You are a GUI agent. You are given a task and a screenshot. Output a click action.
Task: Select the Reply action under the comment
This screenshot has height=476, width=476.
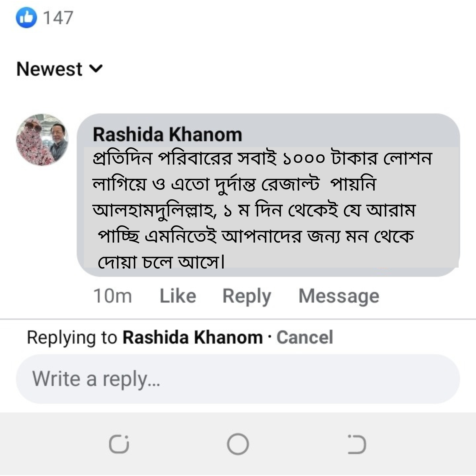coord(246,295)
